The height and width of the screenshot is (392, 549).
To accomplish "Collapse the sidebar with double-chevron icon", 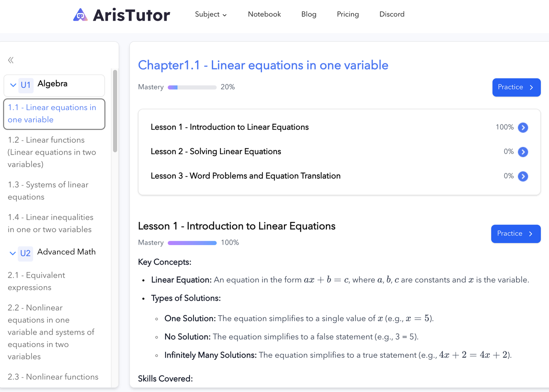I will tap(11, 60).
